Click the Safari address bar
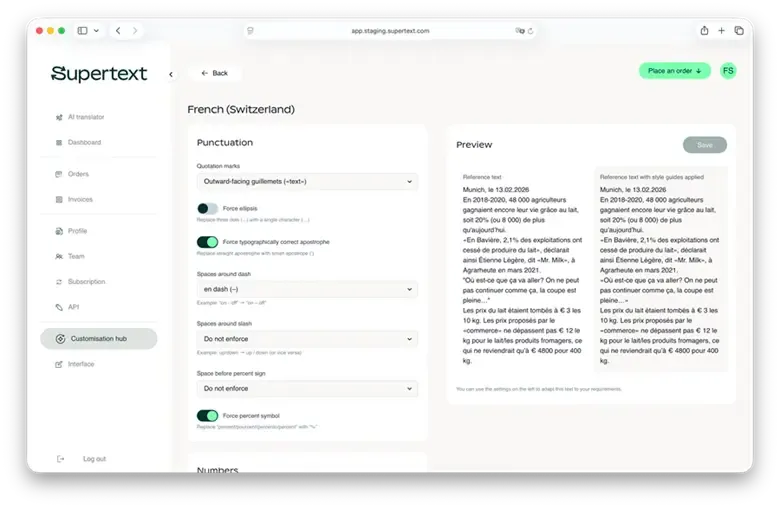This screenshot has height=508, width=780. pyautogui.click(x=390, y=31)
